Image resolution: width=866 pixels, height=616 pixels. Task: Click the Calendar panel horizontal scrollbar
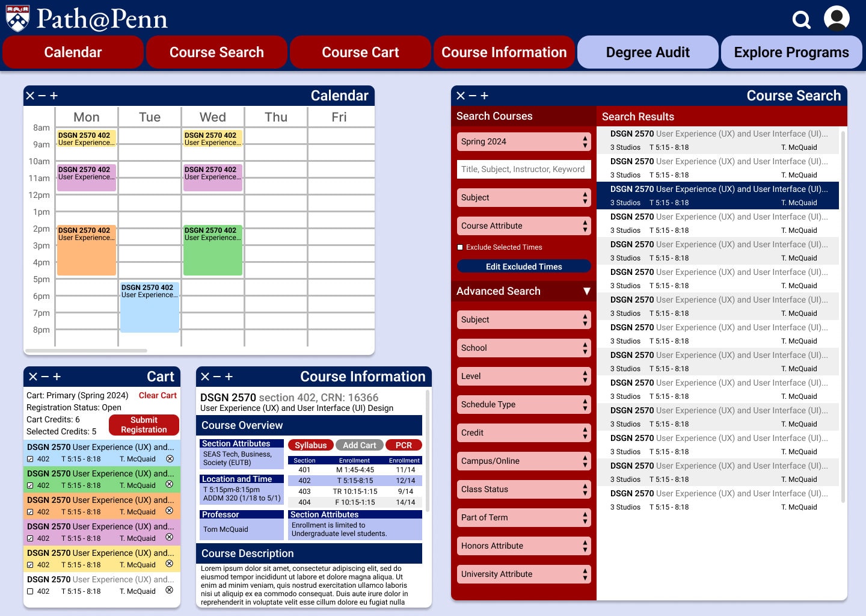(x=86, y=350)
